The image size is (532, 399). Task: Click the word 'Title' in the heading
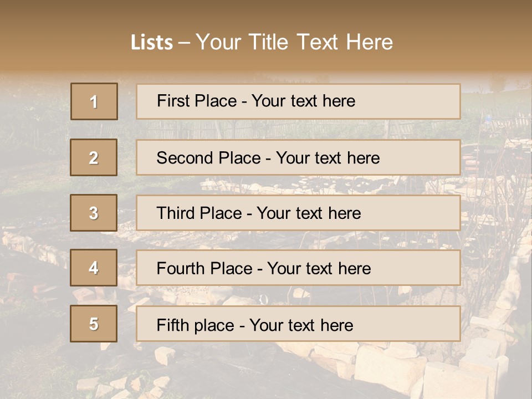pos(270,42)
